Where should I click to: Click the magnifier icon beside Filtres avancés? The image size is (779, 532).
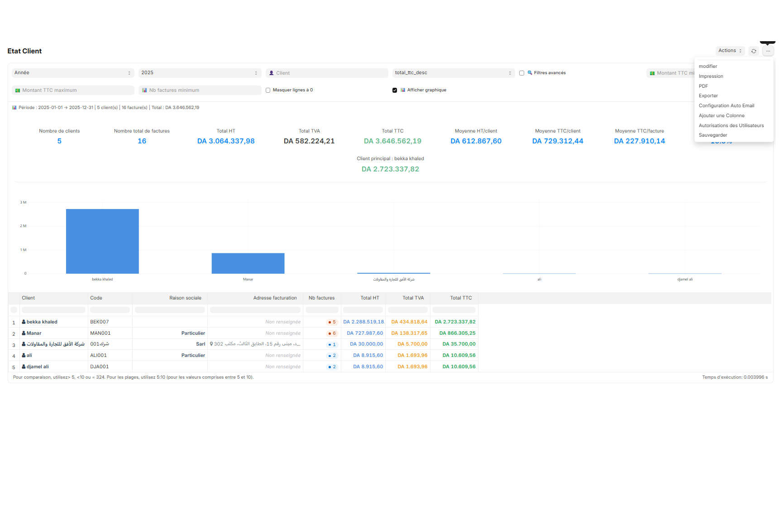530,72
